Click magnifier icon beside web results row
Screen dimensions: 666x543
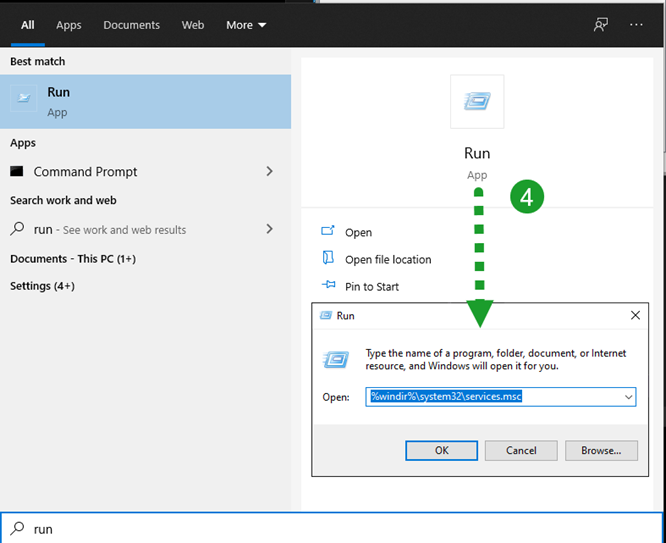[17, 229]
